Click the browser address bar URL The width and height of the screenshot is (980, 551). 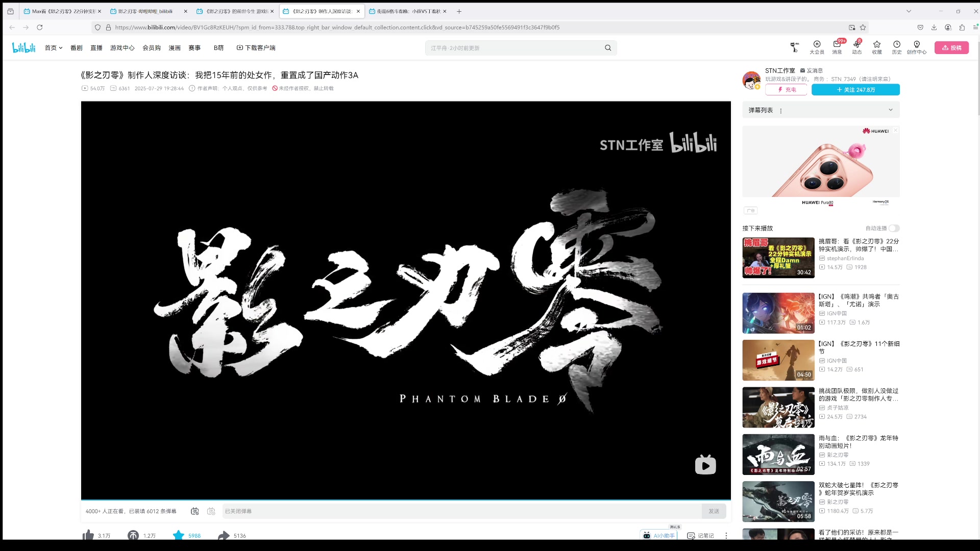click(x=337, y=27)
